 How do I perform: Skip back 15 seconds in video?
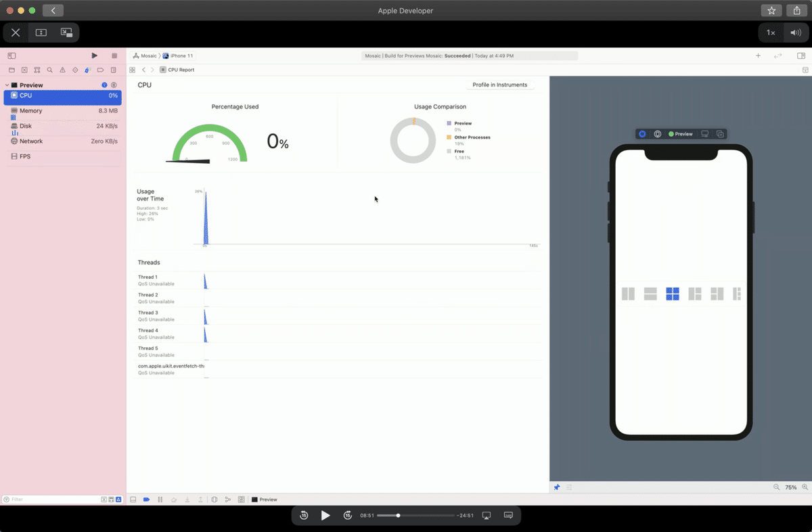pos(304,516)
